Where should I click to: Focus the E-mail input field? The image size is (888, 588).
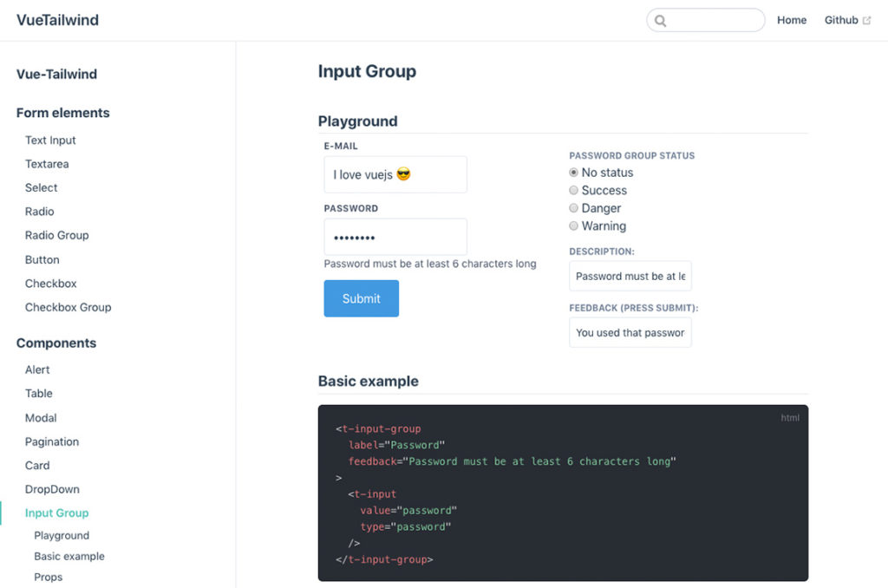(395, 174)
